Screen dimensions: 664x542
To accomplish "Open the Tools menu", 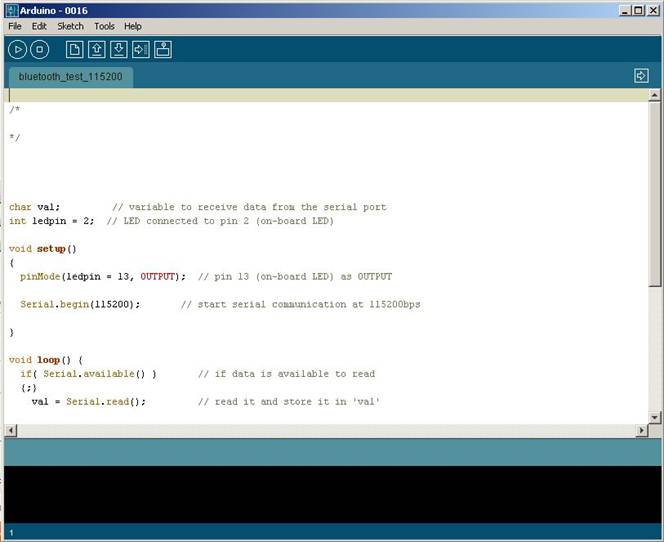I will coord(104,26).
